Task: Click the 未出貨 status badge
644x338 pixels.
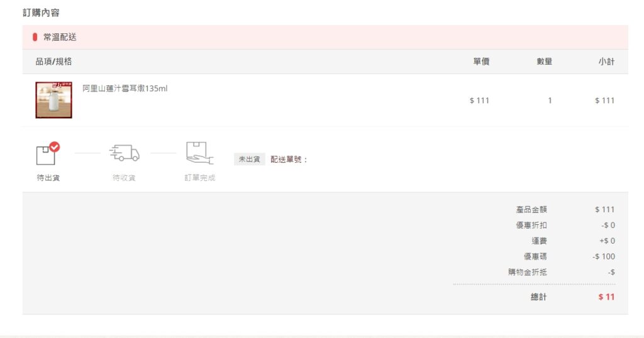Action: tap(249, 160)
